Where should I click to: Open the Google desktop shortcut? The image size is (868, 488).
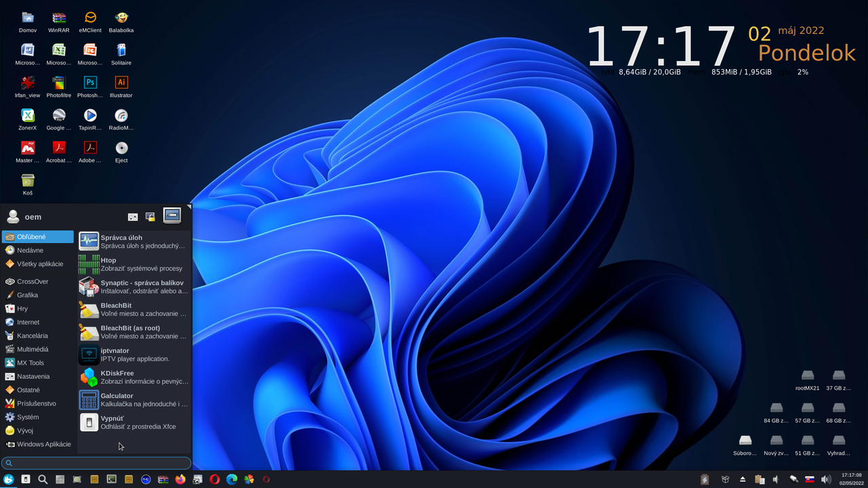pyautogui.click(x=59, y=119)
